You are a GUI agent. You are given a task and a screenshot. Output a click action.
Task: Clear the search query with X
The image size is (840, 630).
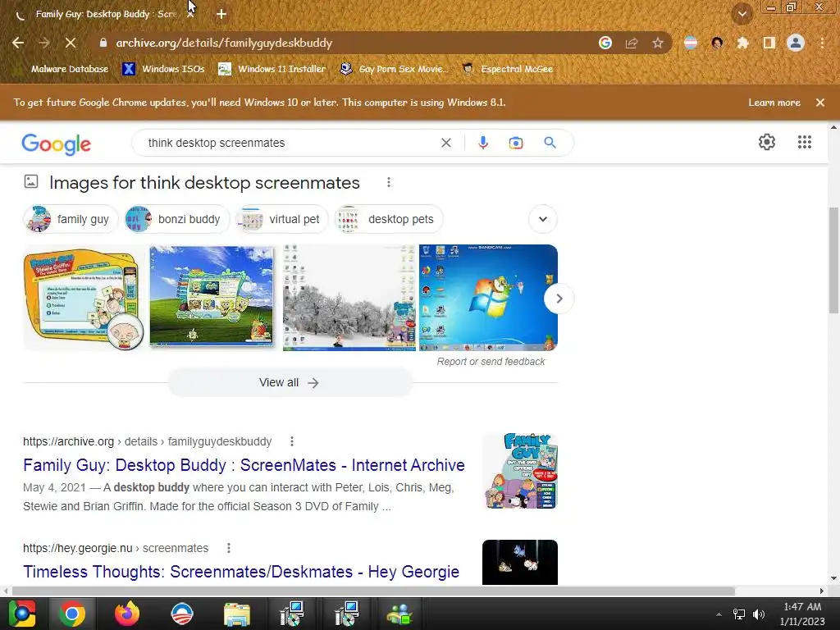pos(445,143)
